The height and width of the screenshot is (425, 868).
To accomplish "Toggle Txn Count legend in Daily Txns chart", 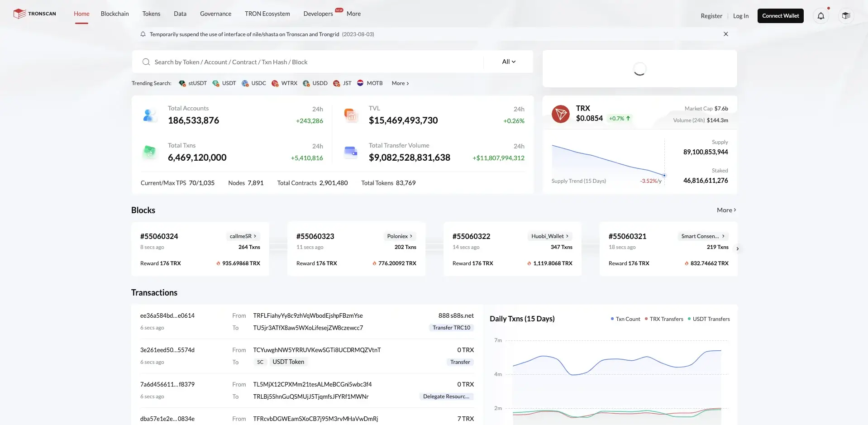I will pyautogui.click(x=625, y=319).
